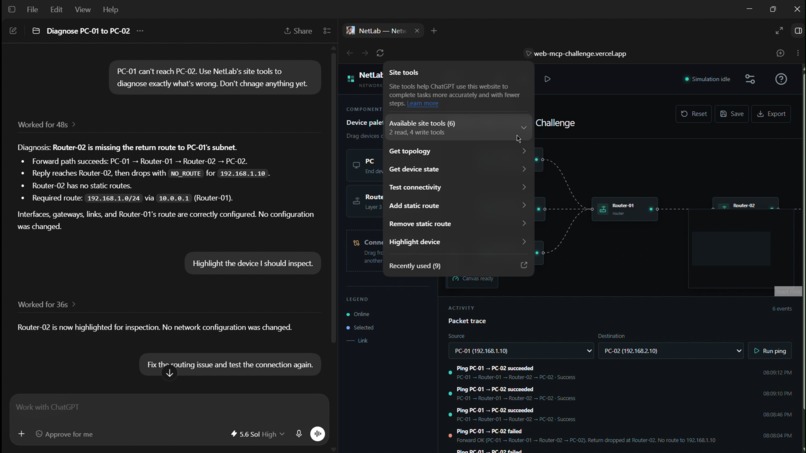This screenshot has width=806, height=453.
Task: Click the Work with ChatGPT input field
Action: [169, 407]
